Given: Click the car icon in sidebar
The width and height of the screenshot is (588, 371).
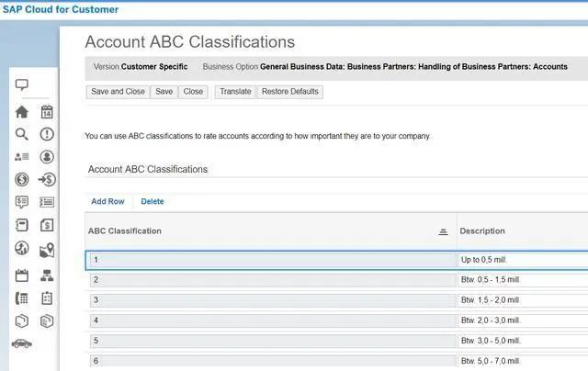Looking at the screenshot, I should coord(22,343).
